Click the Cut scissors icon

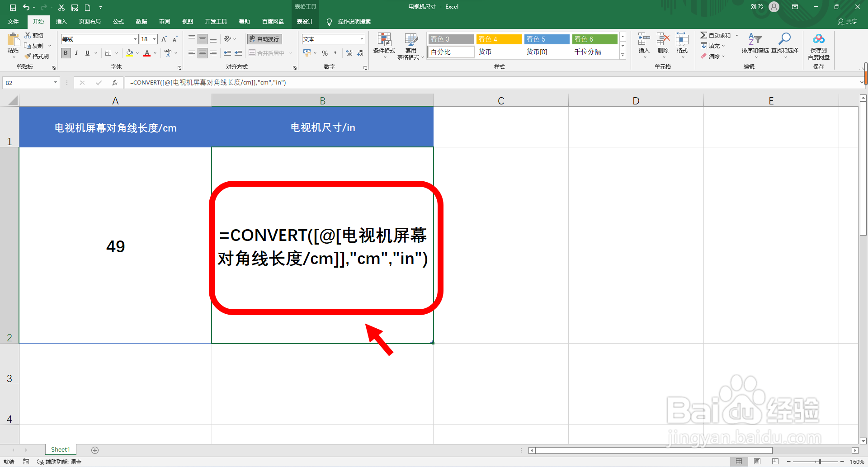coord(28,35)
